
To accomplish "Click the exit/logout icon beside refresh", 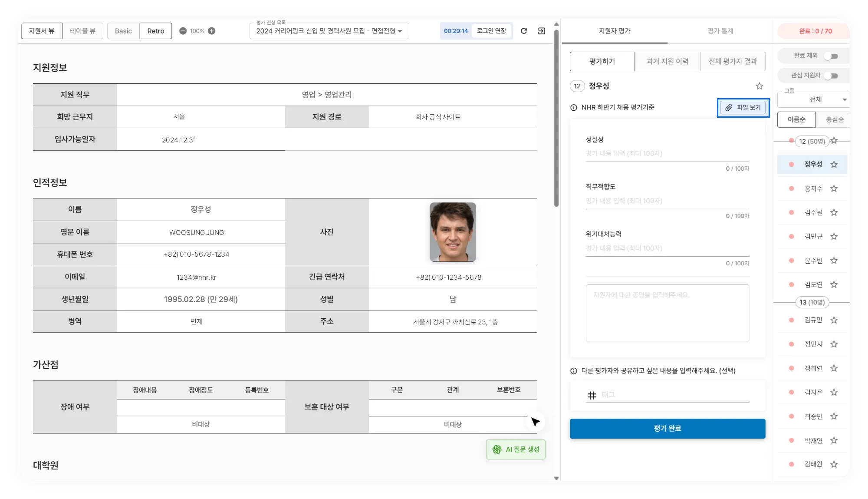I will click(542, 31).
